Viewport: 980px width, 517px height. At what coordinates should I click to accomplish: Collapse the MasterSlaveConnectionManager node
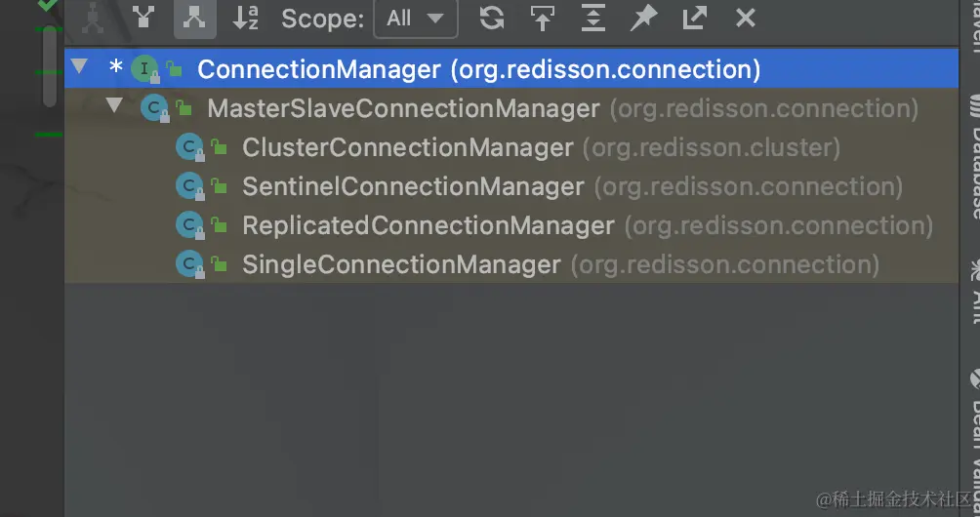(x=114, y=106)
